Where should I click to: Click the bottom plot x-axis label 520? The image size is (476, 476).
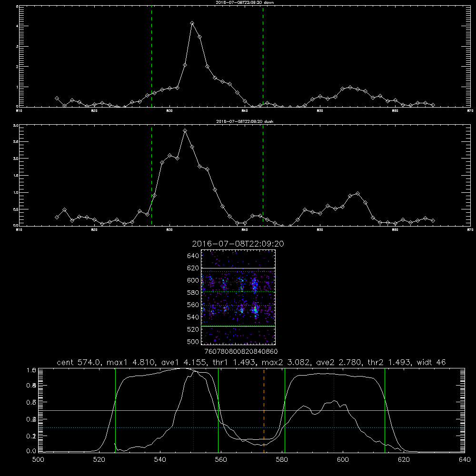(x=99, y=460)
